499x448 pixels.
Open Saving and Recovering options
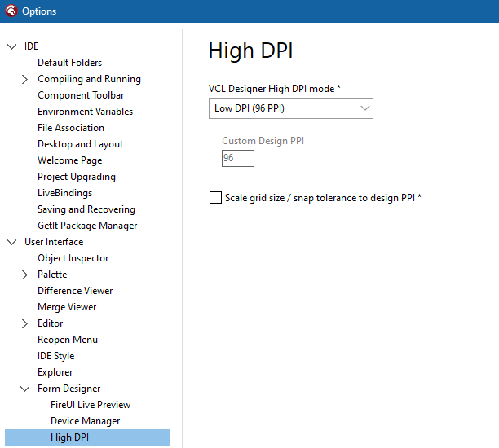[86, 209]
